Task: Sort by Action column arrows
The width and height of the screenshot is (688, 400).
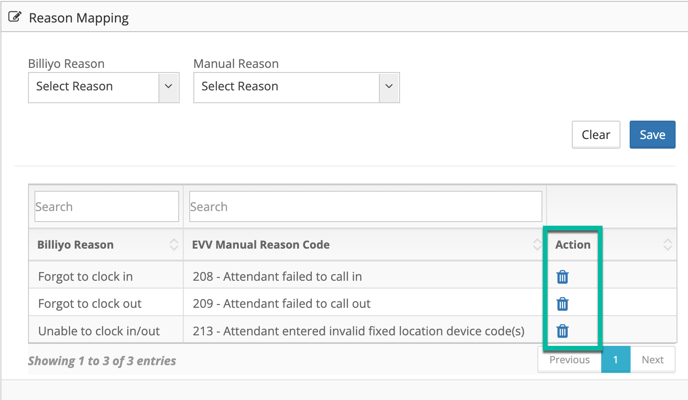Action: tap(667, 244)
